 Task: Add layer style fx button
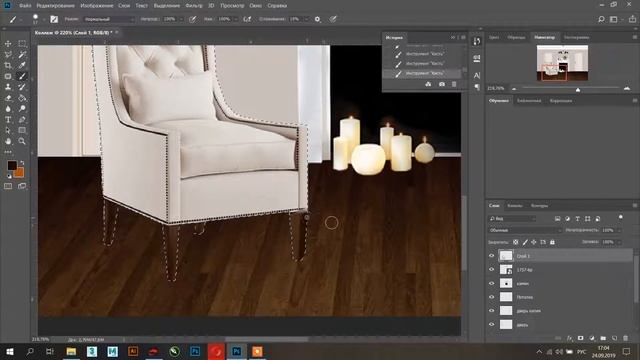pyautogui.click(x=569, y=338)
